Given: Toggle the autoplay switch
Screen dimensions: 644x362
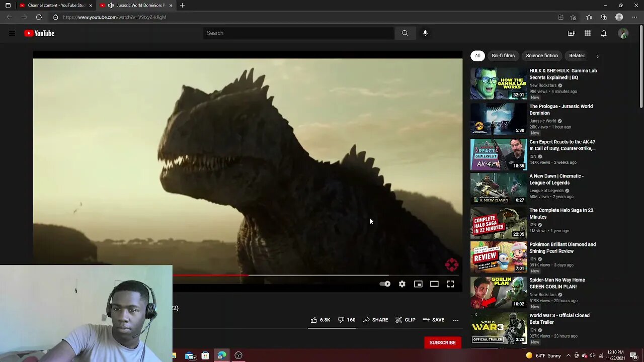Looking at the screenshot, I should pyautogui.click(x=385, y=284).
